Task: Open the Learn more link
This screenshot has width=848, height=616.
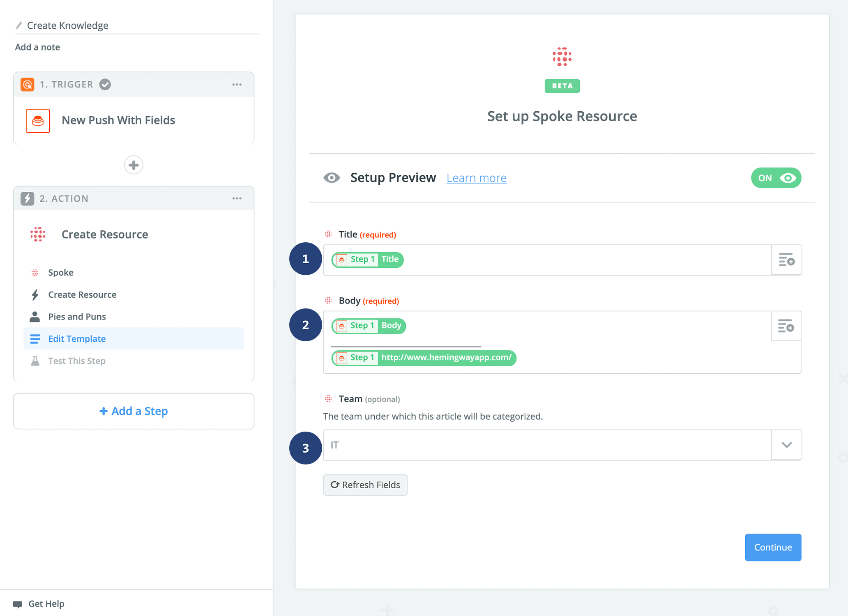Action: pos(476,178)
